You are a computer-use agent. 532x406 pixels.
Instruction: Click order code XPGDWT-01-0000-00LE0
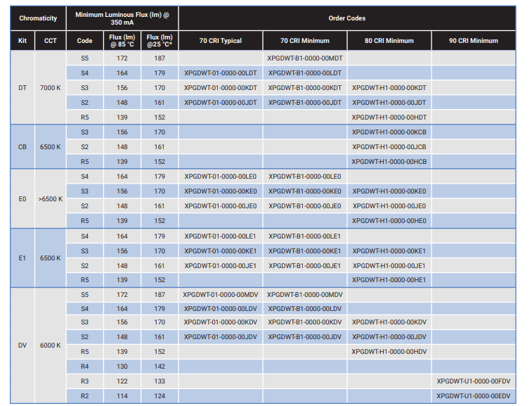(x=221, y=177)
